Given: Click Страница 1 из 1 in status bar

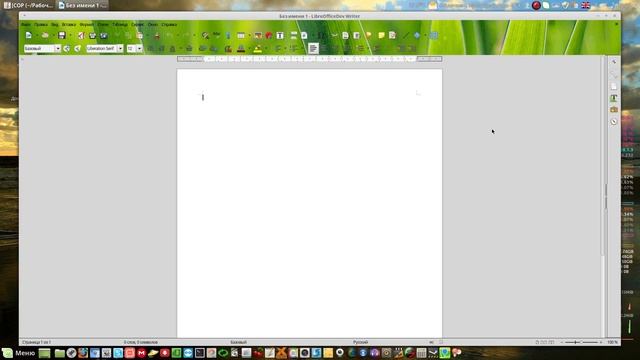Looking at the screenshot, I should [36, 342].
